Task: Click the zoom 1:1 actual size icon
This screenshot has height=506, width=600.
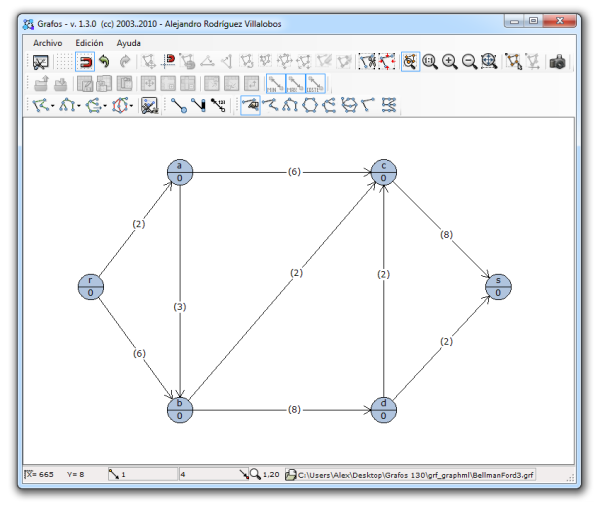Action: tap(430, 62)
